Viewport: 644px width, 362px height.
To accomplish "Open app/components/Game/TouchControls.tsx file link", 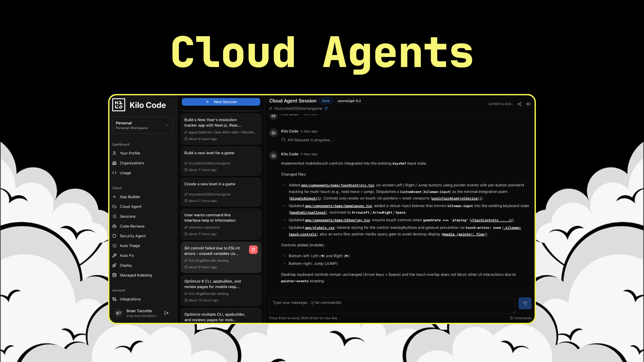I will pos(337,185).
